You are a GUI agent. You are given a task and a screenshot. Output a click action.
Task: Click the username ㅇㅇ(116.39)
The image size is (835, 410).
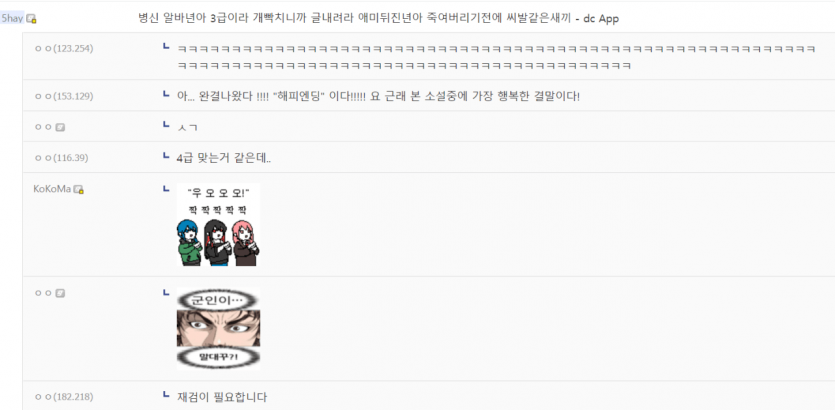(x=62, y=158)
